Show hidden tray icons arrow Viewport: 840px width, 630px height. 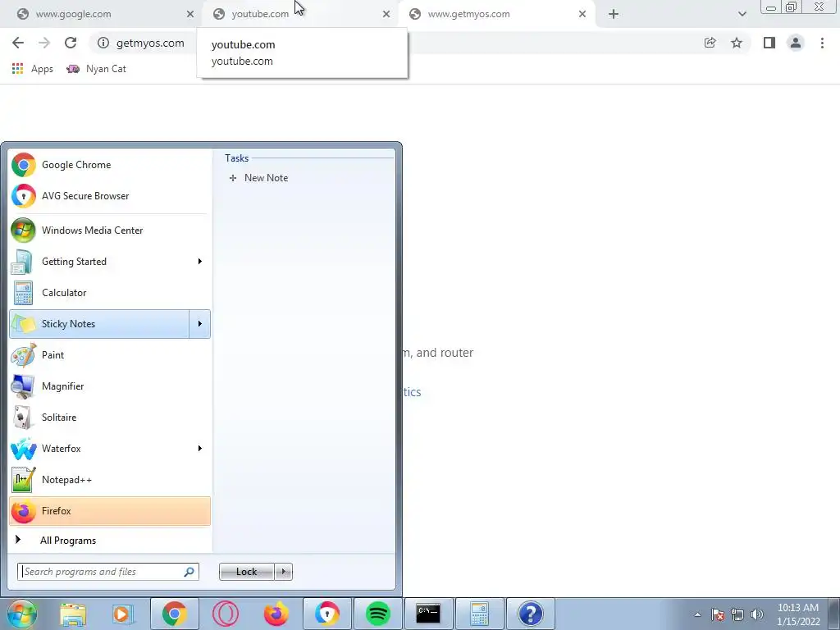pyautogui.click(x=697, y=614)
